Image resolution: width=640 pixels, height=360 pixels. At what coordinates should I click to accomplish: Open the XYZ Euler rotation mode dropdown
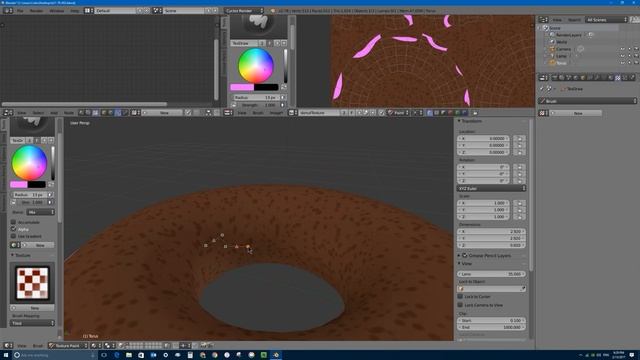coord(491,189)
